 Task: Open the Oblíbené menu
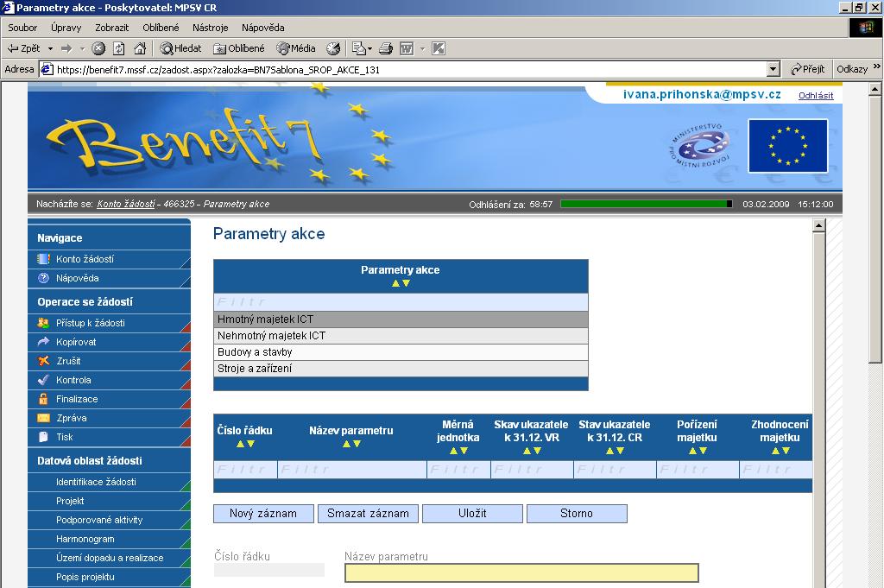tap(161, 28)
